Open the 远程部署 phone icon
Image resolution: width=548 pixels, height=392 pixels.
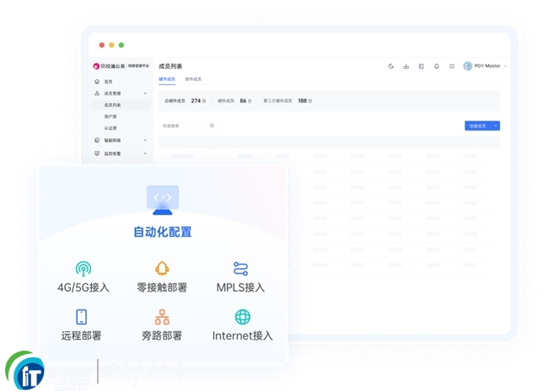pyautogui.click(x=81, y=317)
